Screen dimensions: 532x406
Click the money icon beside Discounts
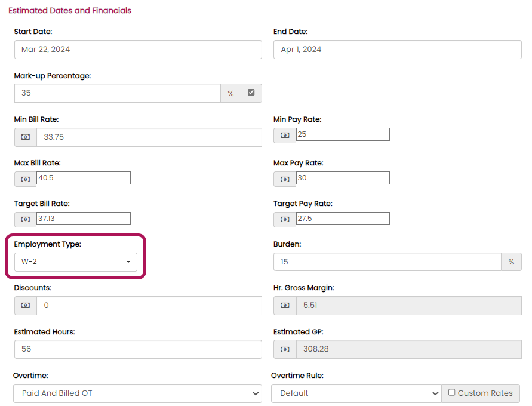coord(26,306)
